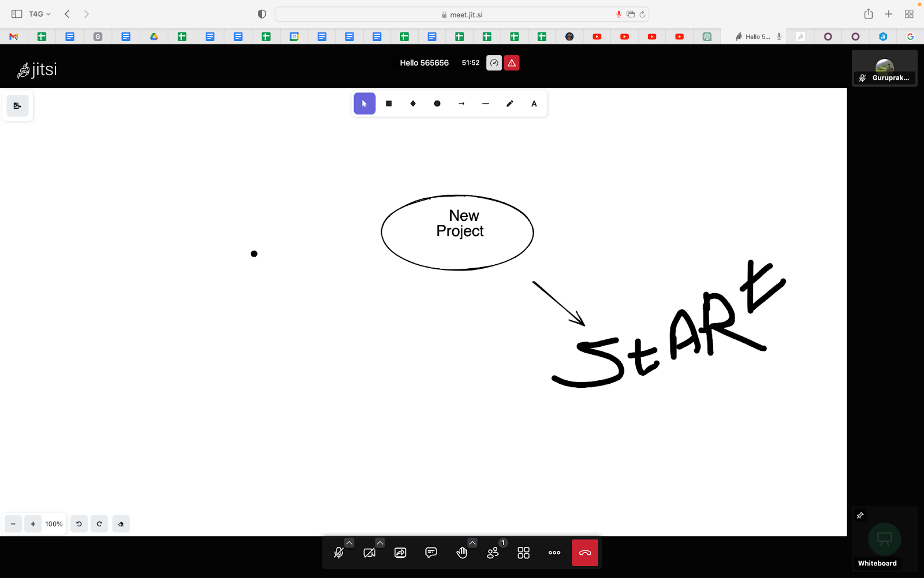Open Safari share menu
Image resolution: width=924 pixels, height=578 pixels.
coord(869,14)
